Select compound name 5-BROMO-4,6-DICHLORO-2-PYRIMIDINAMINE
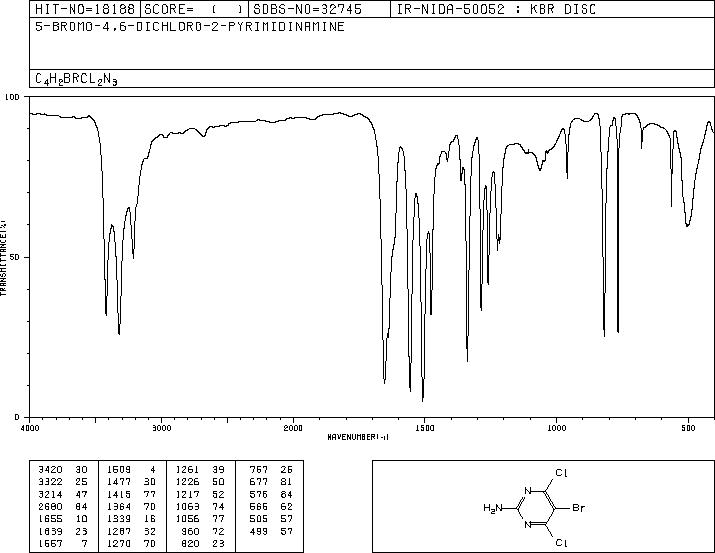The height and width of the screenshot is (553, 715). tap(190, 27)
